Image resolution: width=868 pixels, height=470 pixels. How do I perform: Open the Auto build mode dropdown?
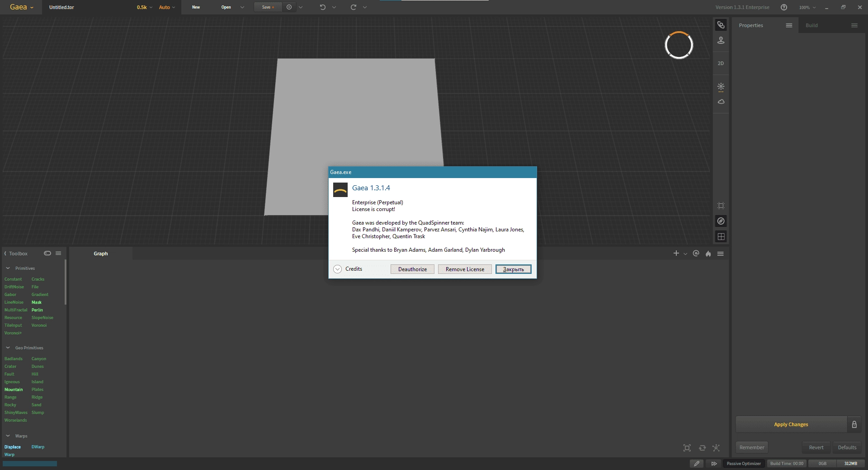(167, 7)
